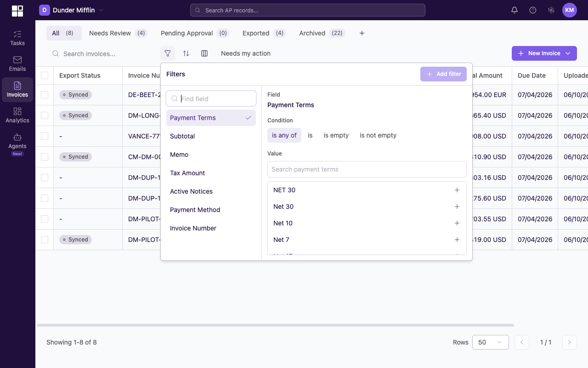
Task: Open the New Invoice dropdown arrow
Action: 568,53
